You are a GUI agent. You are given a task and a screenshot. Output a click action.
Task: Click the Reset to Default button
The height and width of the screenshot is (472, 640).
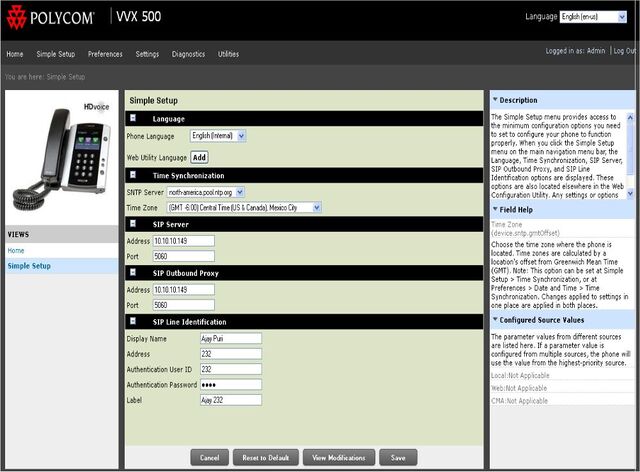tap(266, 457)
